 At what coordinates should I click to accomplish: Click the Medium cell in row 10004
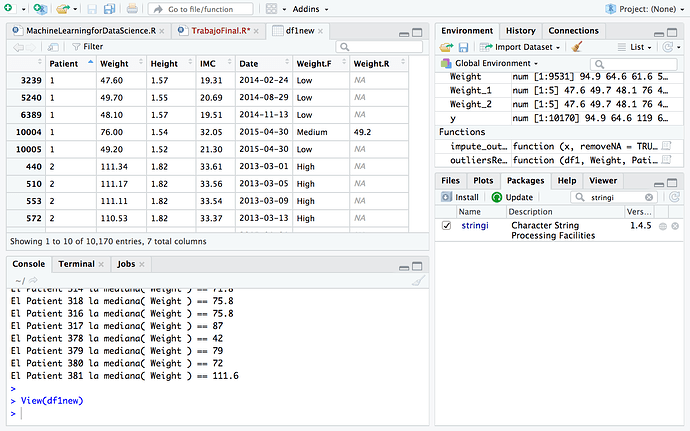(312, 132)
